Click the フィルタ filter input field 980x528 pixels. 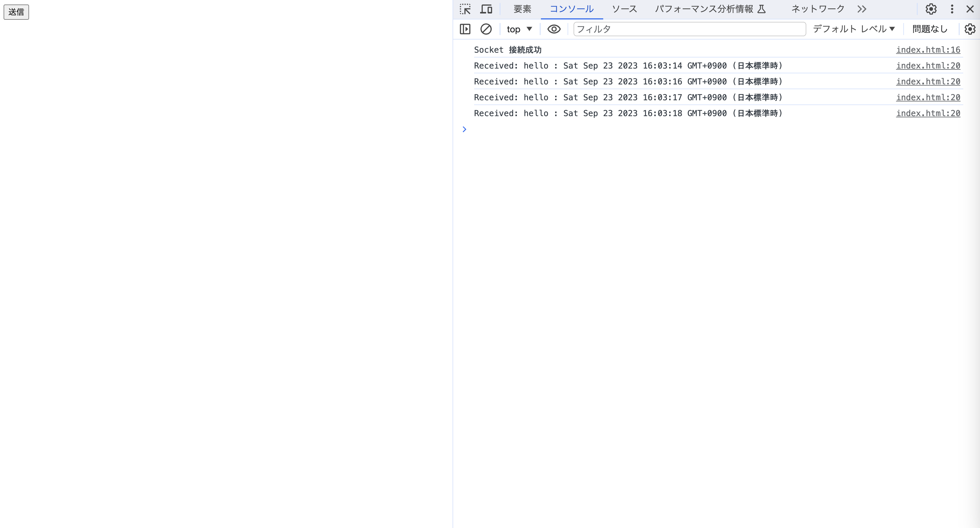click(x=689, y=29)
